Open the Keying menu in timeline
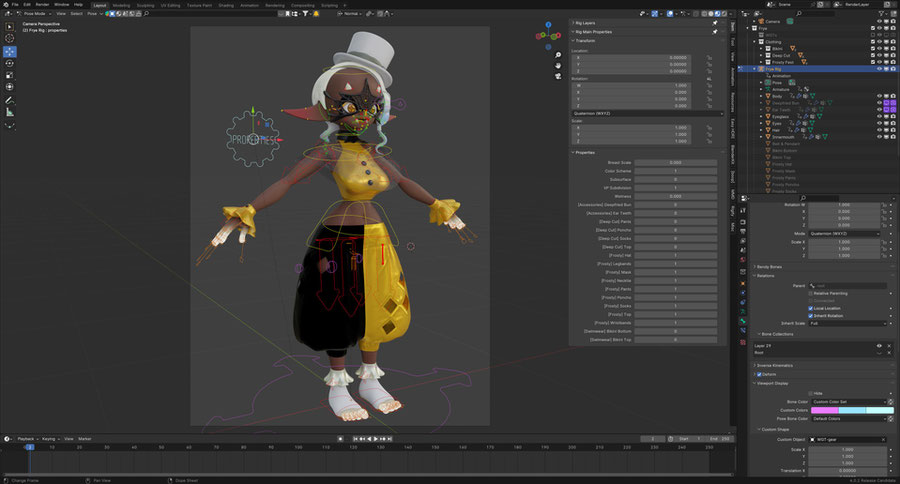The width and height of the screenshot is (900, 484). click(x=48, y=438)
